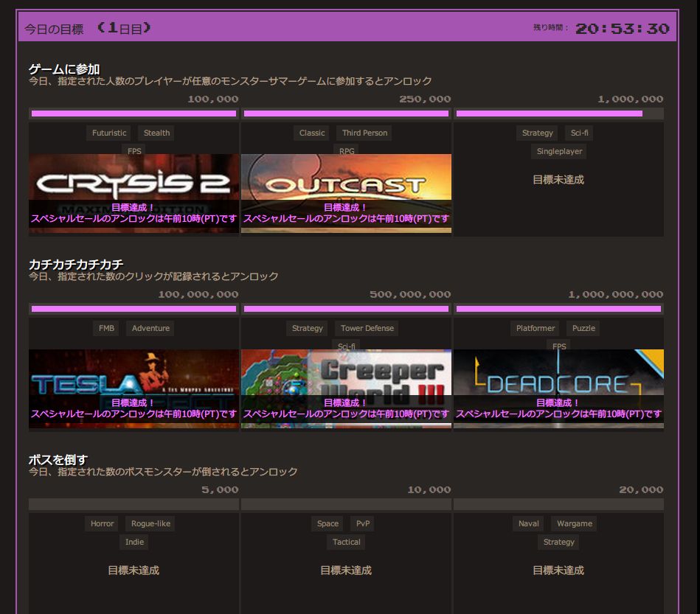The width and height of the screenshot is (700, 614).
Task: Select the Puzzle tag
Action: coord(583,329)
